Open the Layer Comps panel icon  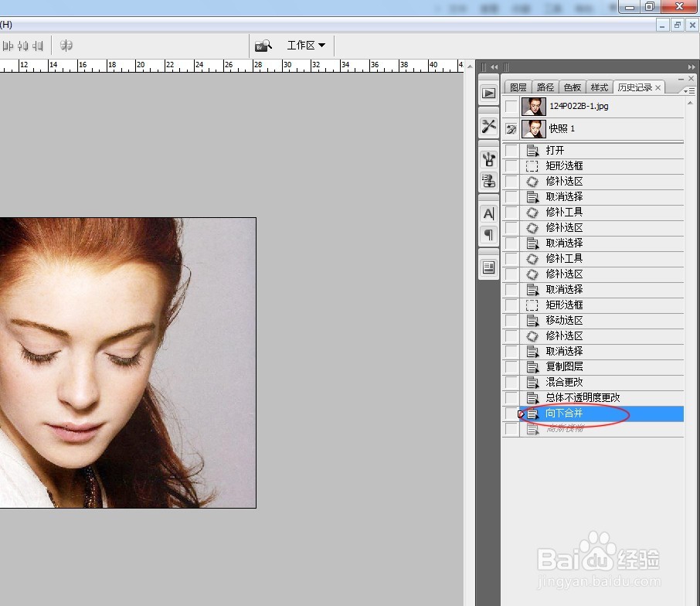click(x=488, y=267)
